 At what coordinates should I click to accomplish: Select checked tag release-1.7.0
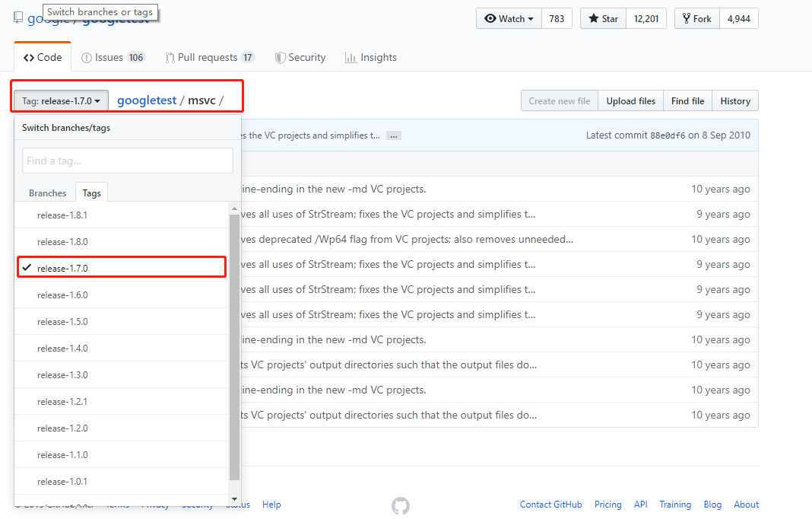[x=121, y=268]
